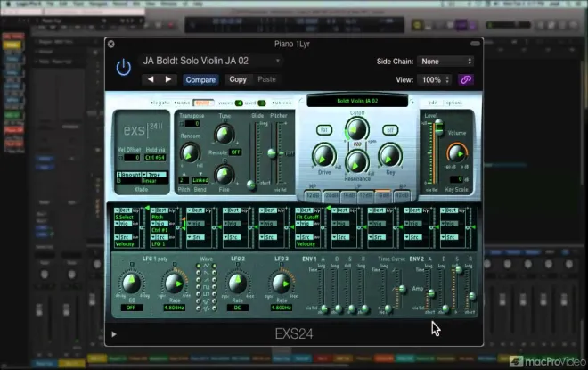Toggle b/p bypass on the Pitch slot
The width and height of the screenshot is (588, 370).
click(172, 210)
